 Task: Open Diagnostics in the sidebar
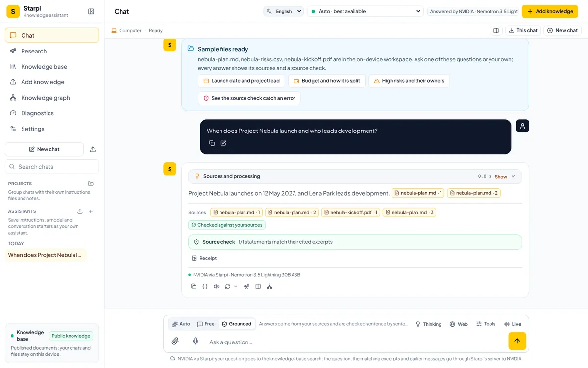[52, 113]
